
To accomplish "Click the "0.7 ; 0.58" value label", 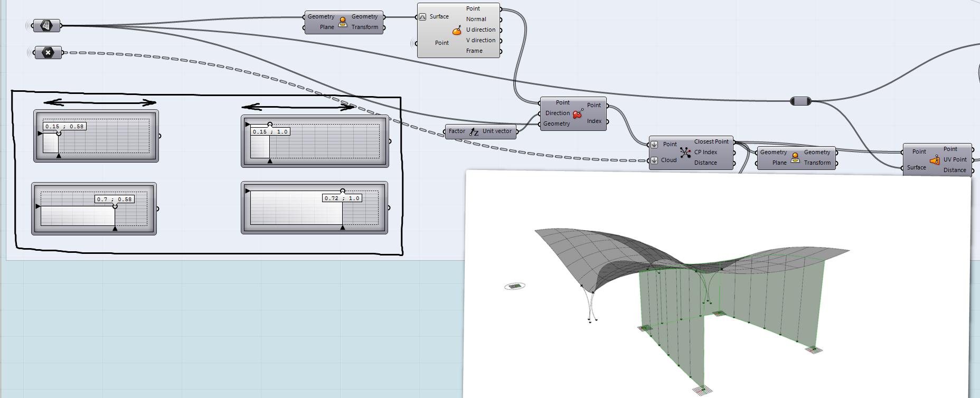I will click(x=115, y=199).
